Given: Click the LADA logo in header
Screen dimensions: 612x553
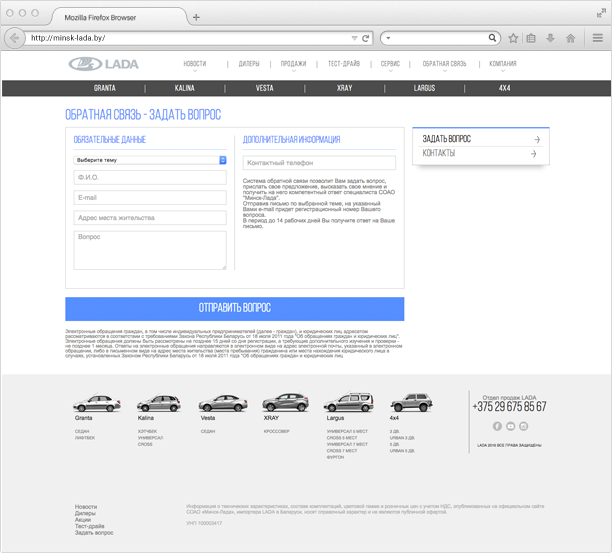Looking at the screenshot, I should point(103,64).
